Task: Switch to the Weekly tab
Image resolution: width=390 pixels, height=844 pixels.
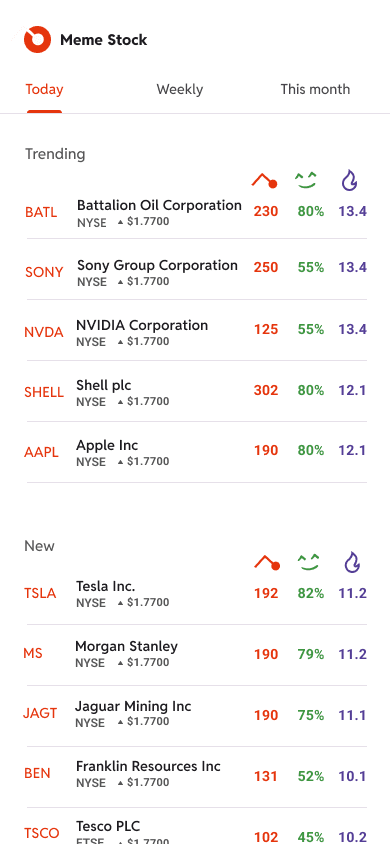Action: 180,89
